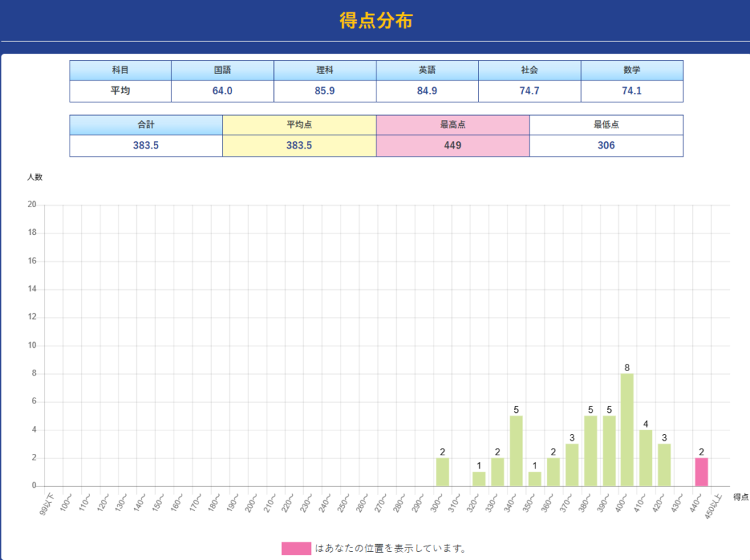Select the 平均 row label
This screenshot has width=750, height=560.
120,91
